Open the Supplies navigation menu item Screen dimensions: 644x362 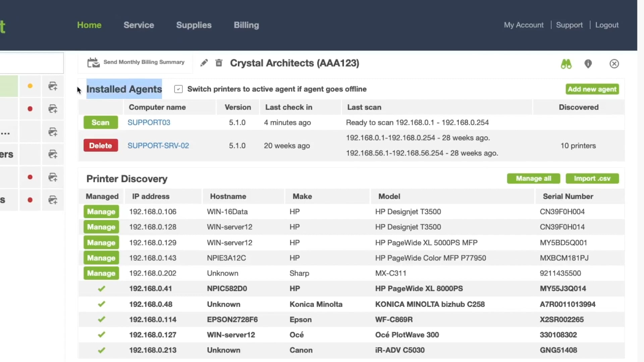click(194, 25)
